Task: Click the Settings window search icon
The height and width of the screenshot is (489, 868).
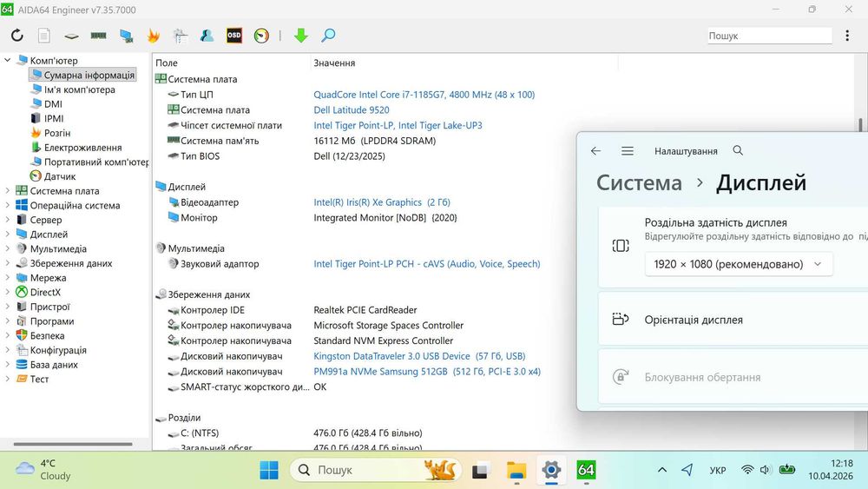Action: [738, 150]
